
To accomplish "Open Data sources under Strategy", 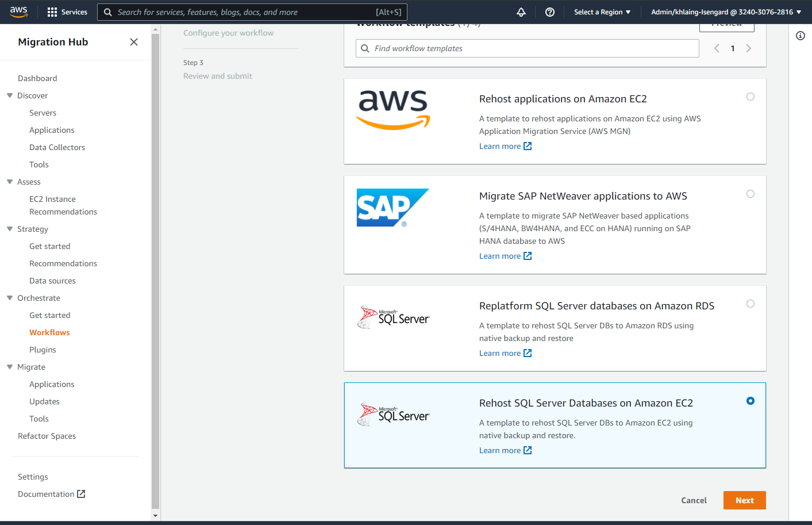I will click(53, 281).
